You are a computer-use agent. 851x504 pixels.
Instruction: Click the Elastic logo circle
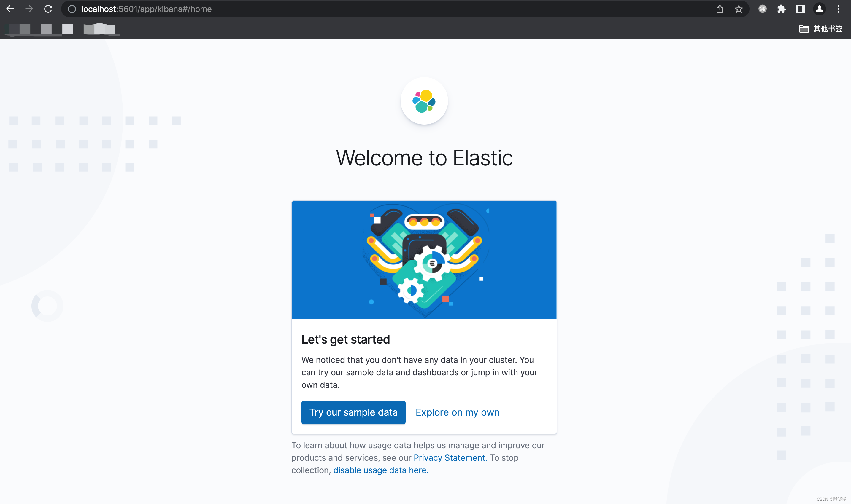[x=424, y=101]
